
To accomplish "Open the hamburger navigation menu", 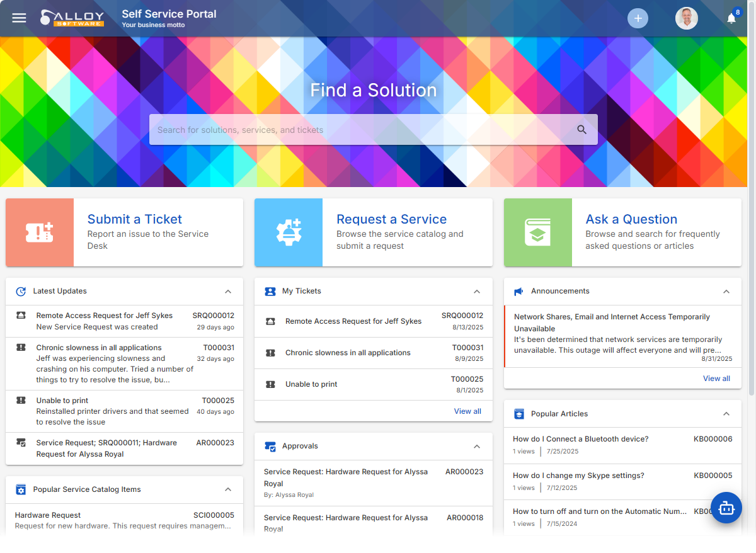I will point(19,18).
